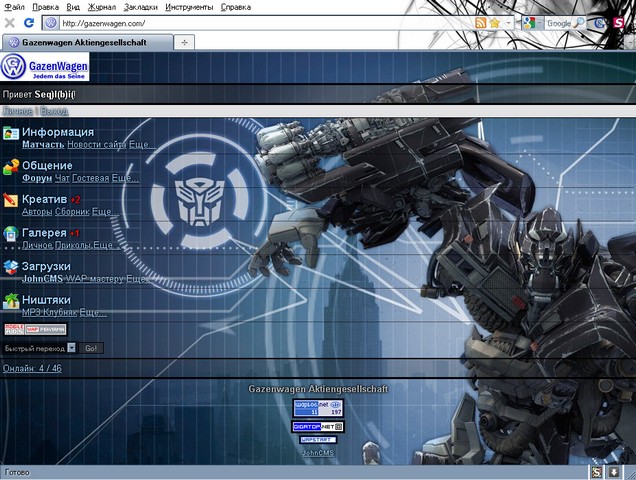Screen dimensions: 636x480
Task: Open the Клубняк link
Action: tap(60, 312)
